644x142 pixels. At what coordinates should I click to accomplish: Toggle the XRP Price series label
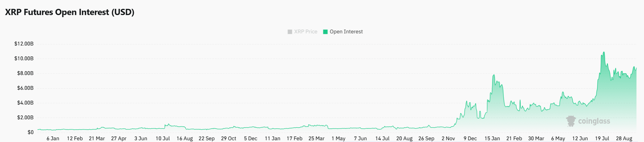[306, 32]
